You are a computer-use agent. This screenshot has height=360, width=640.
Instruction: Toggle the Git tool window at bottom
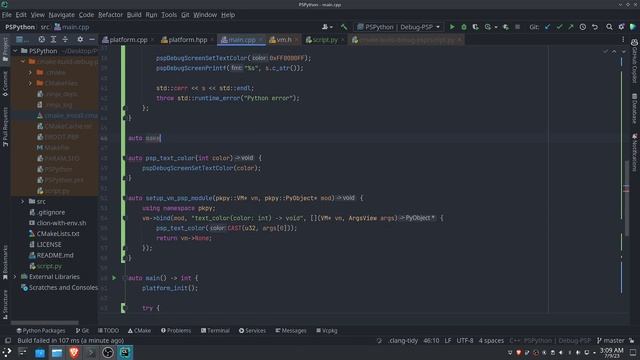[x=82, y=331]
